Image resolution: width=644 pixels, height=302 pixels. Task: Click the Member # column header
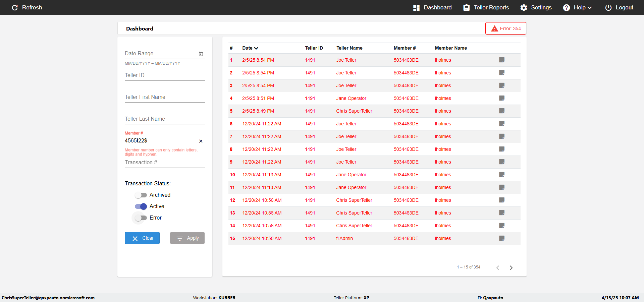pyautogui.click(x=405, y=48)
